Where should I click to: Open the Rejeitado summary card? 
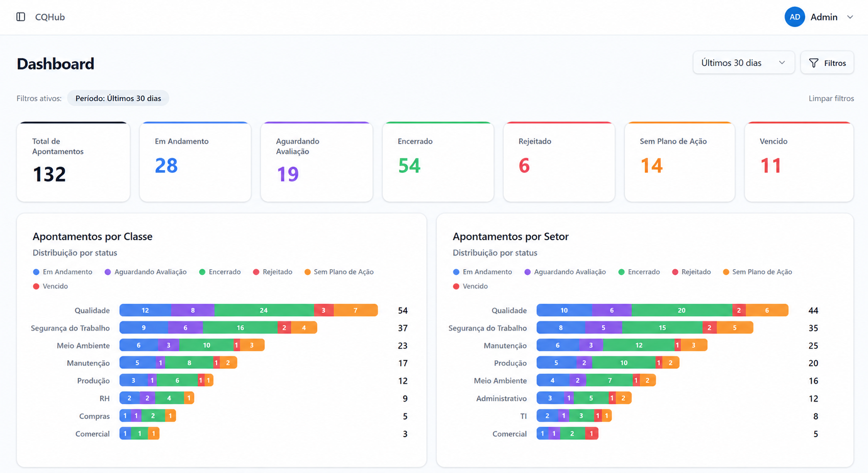click(559, 161)
